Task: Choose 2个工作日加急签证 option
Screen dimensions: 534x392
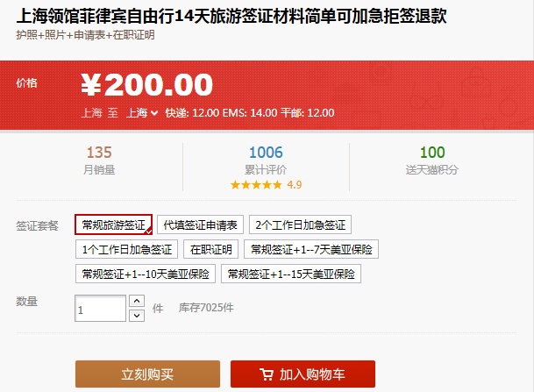Action: (300, 225)
